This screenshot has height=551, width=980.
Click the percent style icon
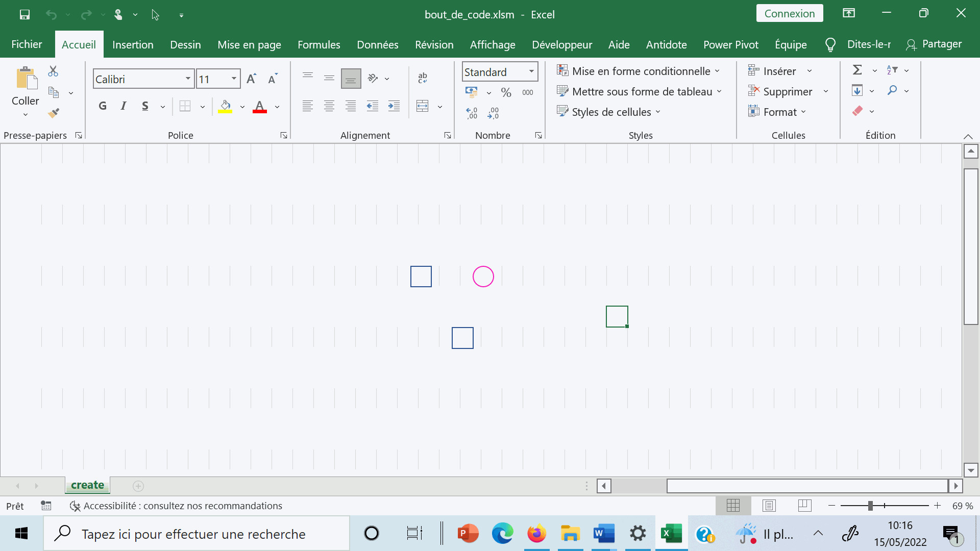[x=506, y=92]
